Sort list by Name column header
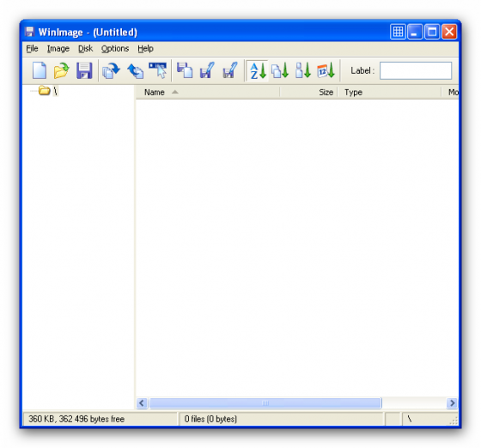Image resolution: width=481 pixels, height=448 pixels. pos(207,92)
